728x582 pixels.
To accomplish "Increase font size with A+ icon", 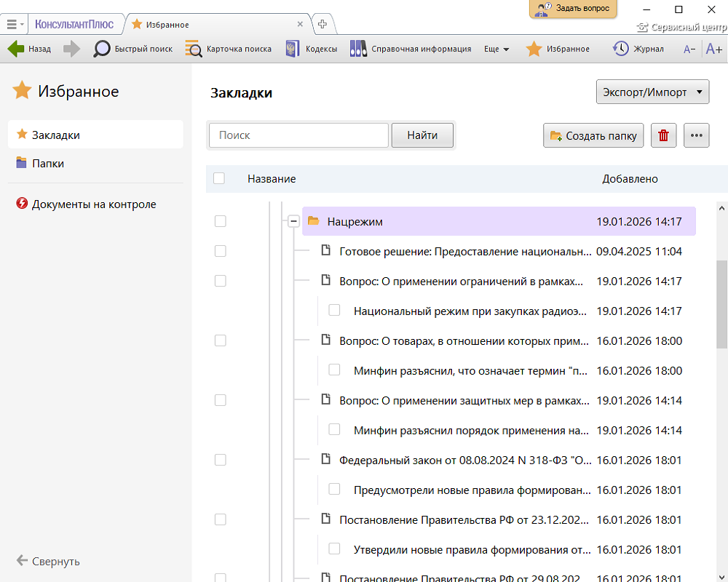I will click(714, 49).
